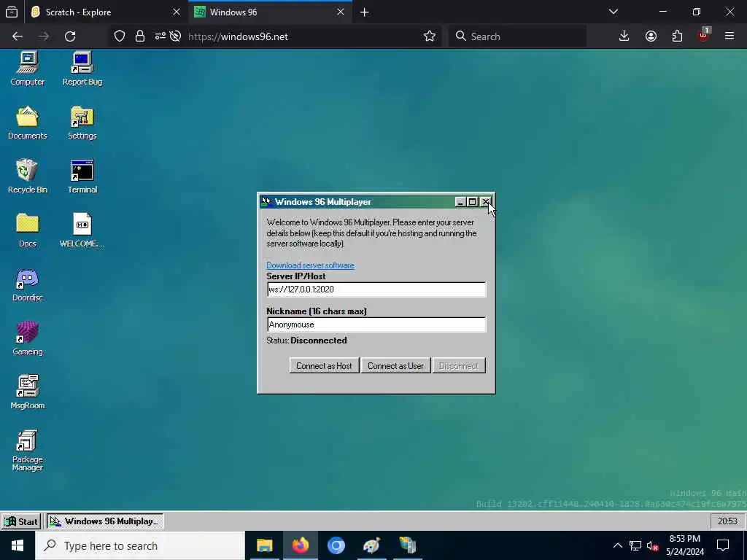747x560 pixels.
Task: Select the WELCOME markdown file icon
Action: coord(82,230)
